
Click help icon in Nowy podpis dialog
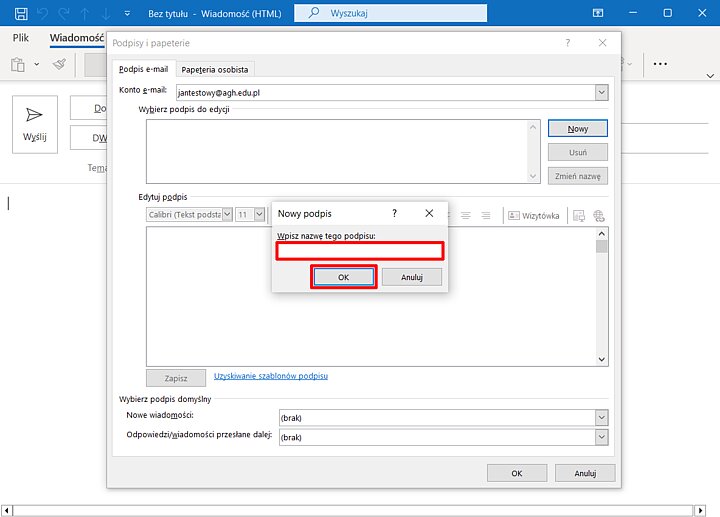coord(394,214)
